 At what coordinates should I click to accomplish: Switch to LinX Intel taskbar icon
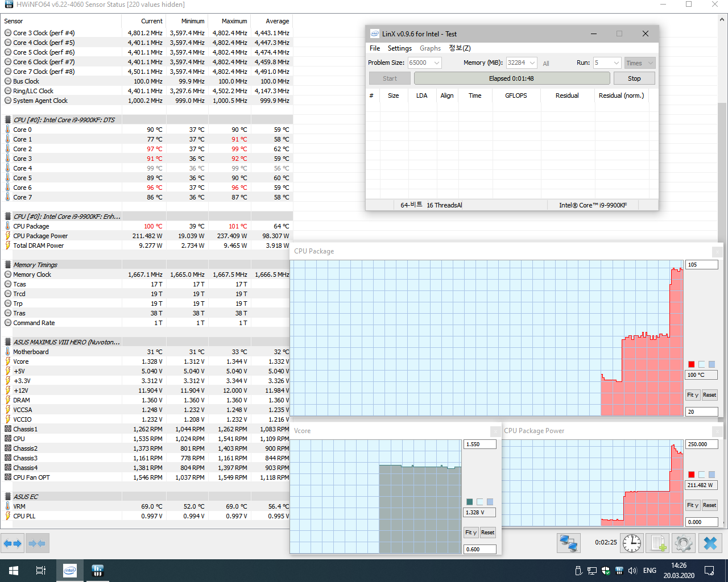pos(70,571)
